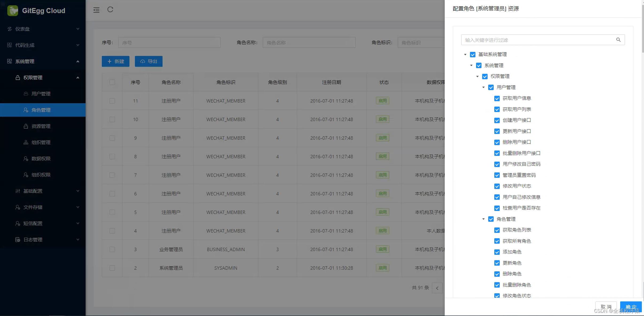Click the search magnifier in filter box
The width and height of the screenshot is (644, 316).
(x=618, y=40)
